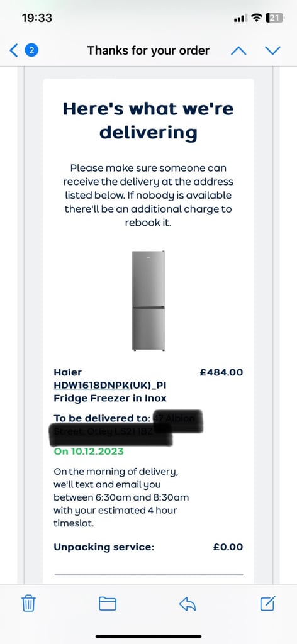Open the move-to-folder icon
Image resolution: width=297 pixels, height=644 pixels.
[108, 603]
